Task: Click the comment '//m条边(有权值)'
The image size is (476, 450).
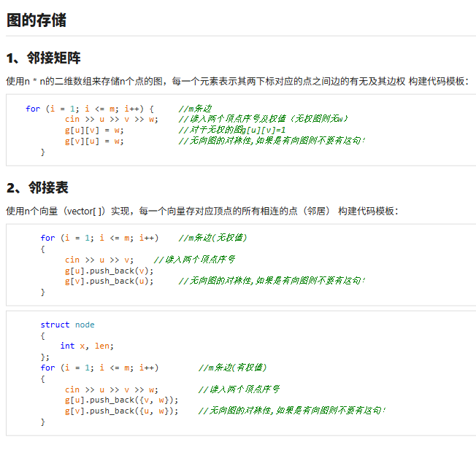Action: pyautogui.click(x=232, y=368)
